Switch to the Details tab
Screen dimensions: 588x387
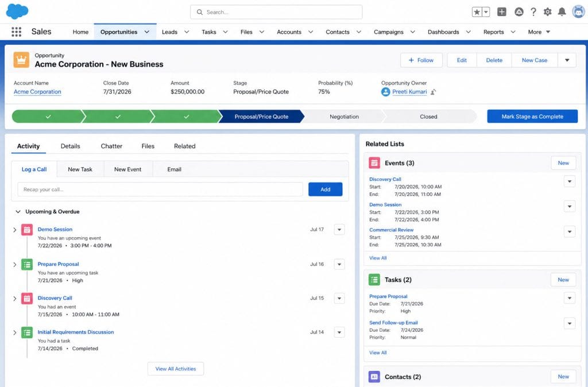(x=71, y=146)
